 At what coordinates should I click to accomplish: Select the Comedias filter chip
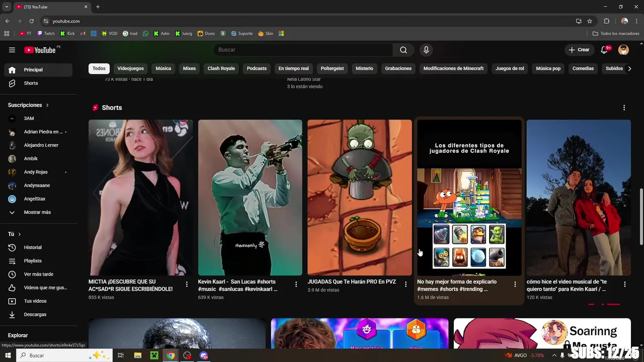[583, 68]
